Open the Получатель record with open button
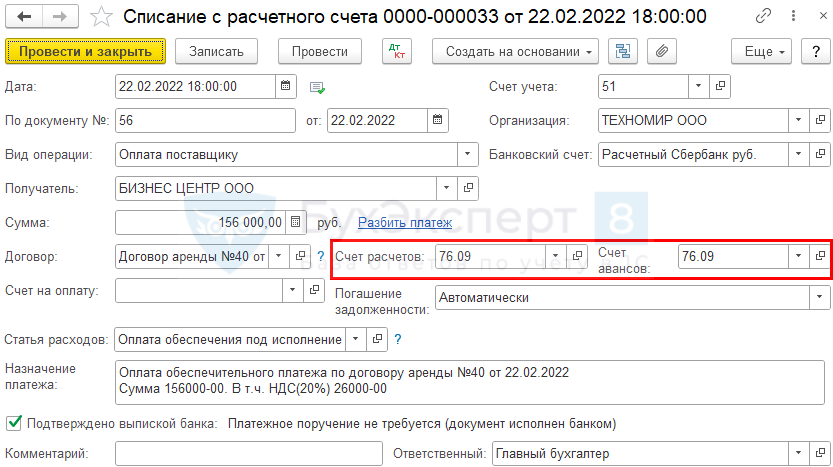833x467 pixels. click(467, 188)
